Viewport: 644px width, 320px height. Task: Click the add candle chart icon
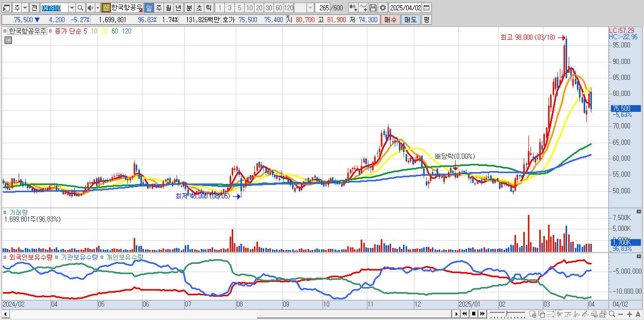(353, 8)
